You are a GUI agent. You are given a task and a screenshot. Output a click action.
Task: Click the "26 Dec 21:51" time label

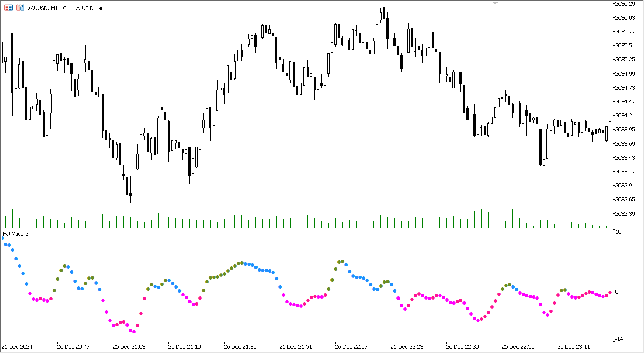click(296, 347)
